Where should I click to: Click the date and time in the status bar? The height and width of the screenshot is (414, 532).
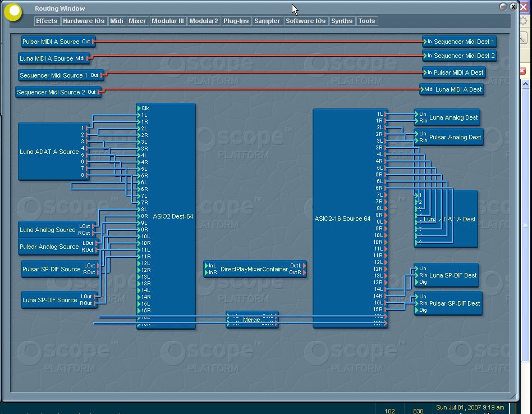[x=470, y=407]
